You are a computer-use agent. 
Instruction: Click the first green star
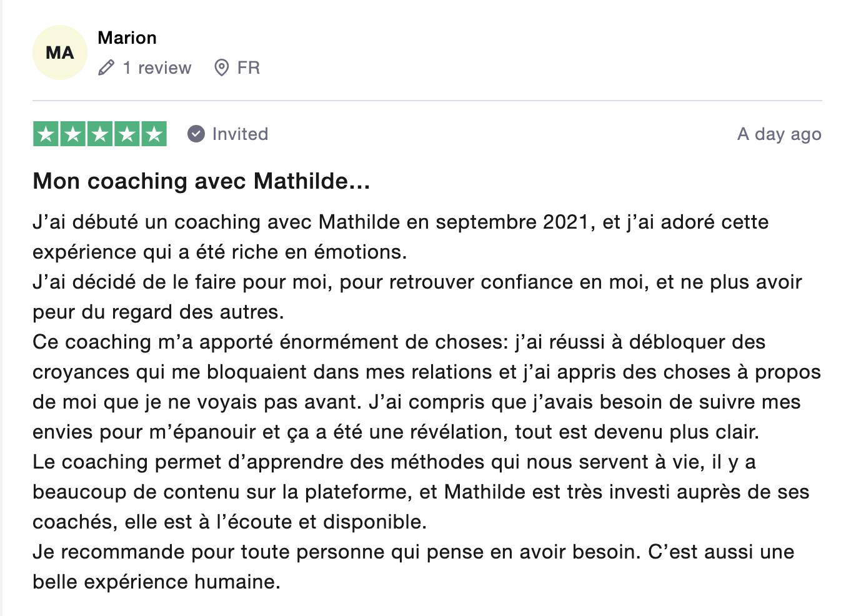pos(46,134)
